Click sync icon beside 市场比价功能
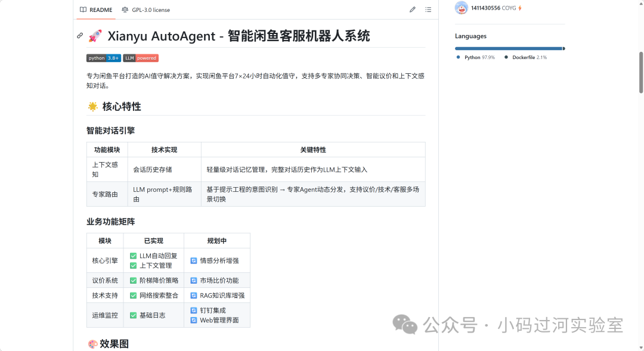Image resolution: width=644 pixels, height=351 pixels. (x=193, y=281)
